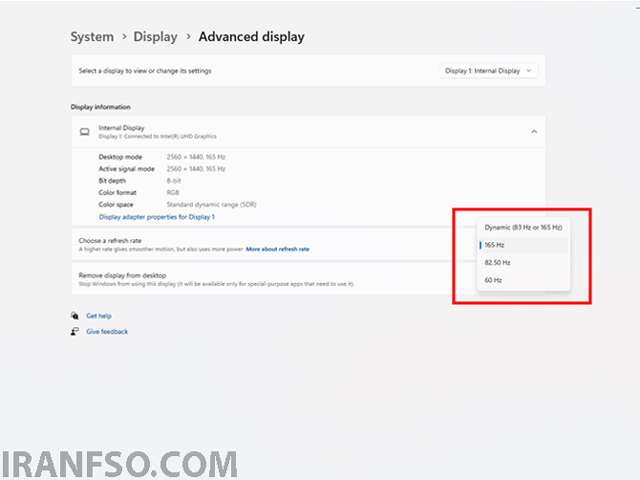Screen dimensions: 640x480
Task: Click the Choose a refresh rate label
Action: 110,240
